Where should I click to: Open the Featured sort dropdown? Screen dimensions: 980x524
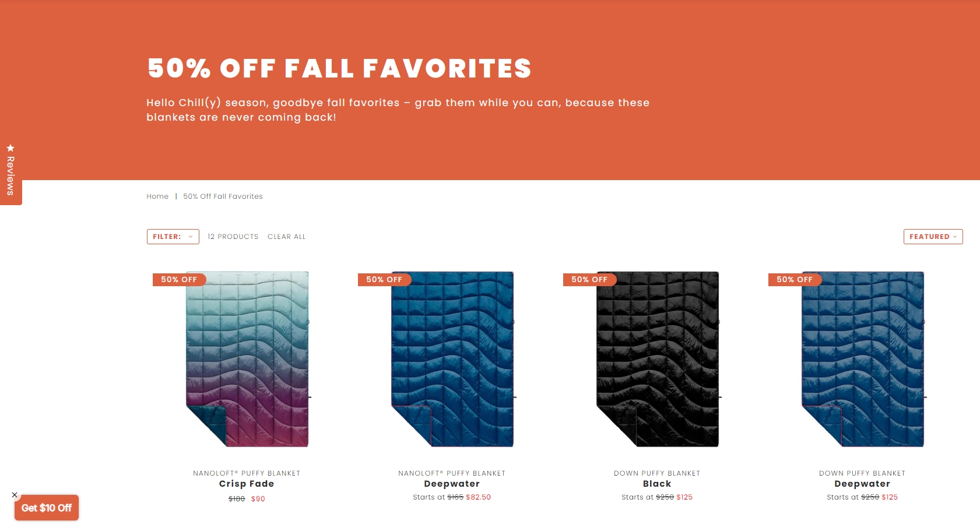(933, 237)
